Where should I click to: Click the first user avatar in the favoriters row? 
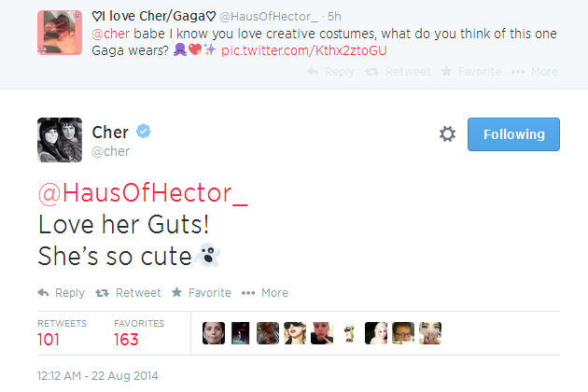coord(214,333)
